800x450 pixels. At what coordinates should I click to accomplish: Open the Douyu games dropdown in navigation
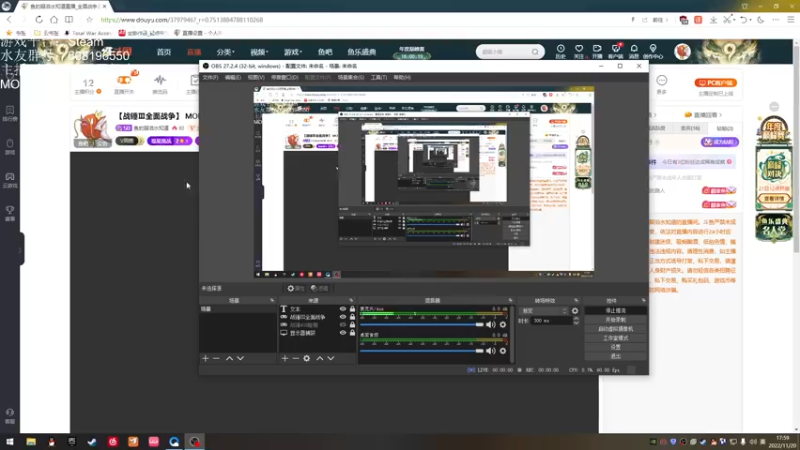[293, 52]
